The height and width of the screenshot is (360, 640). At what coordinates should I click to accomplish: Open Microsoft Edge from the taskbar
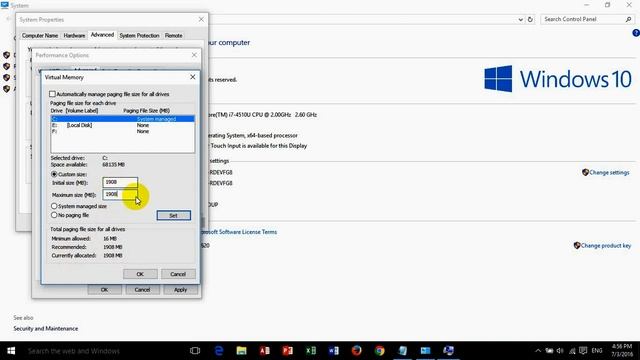(x=219, y=351)
